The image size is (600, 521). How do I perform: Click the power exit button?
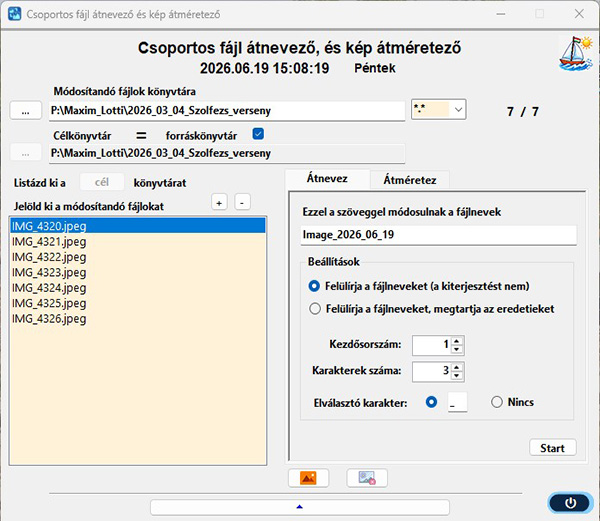click(570, 503)
